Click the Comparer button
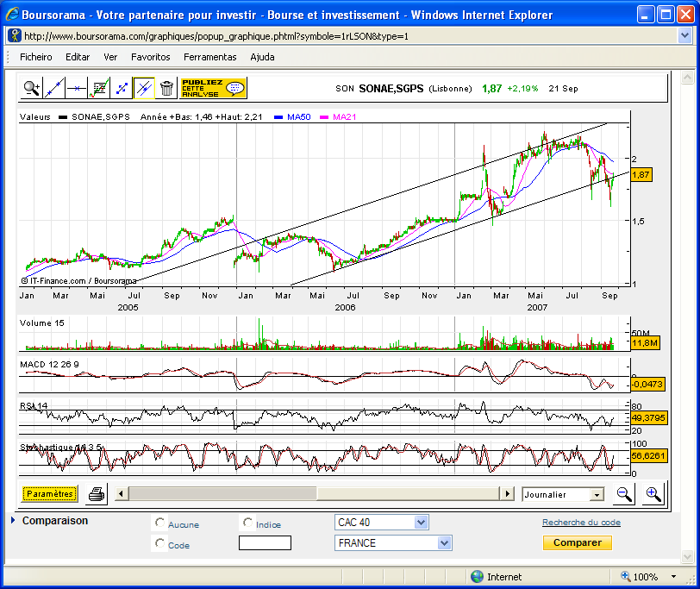 [577, 543]
